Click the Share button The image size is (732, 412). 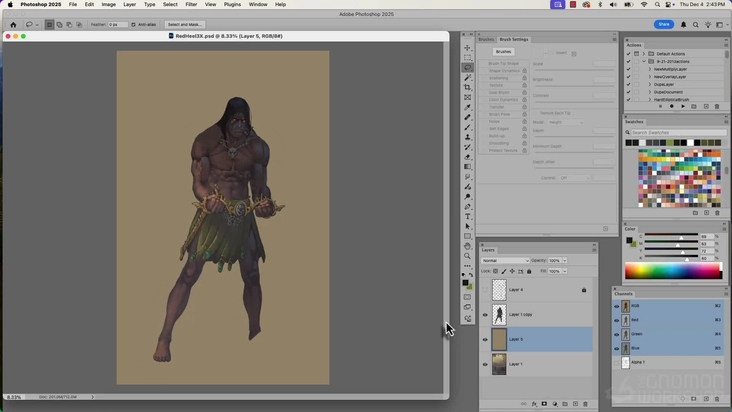pos(664,24)
